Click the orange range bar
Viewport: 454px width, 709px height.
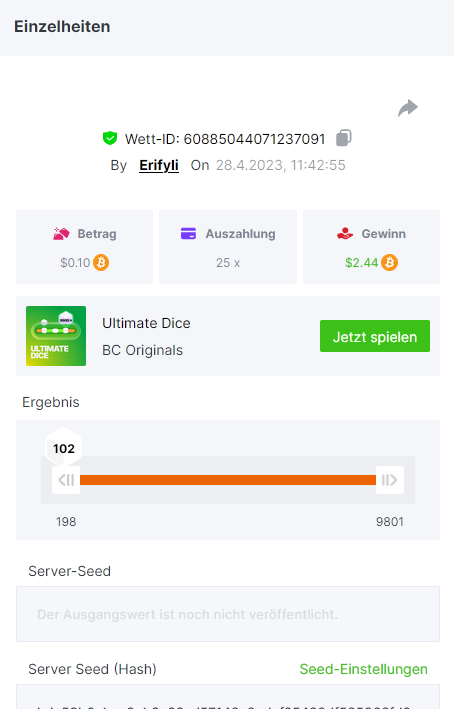pos(228,480)
